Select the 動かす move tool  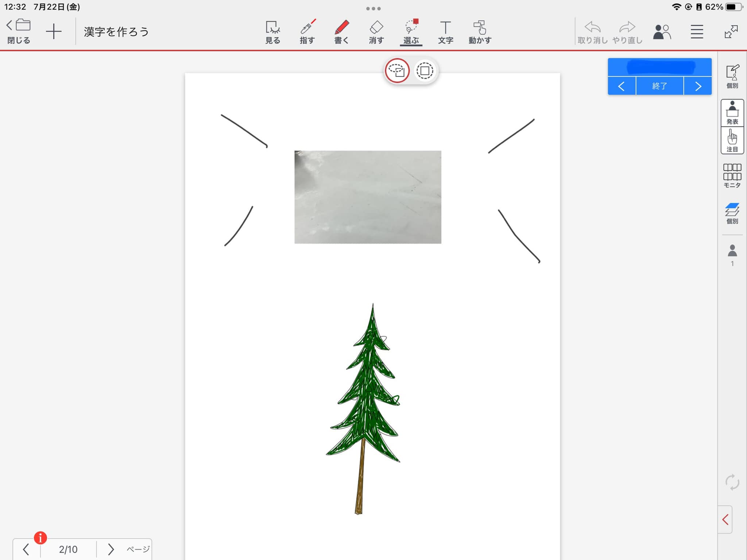click(480, 32)
